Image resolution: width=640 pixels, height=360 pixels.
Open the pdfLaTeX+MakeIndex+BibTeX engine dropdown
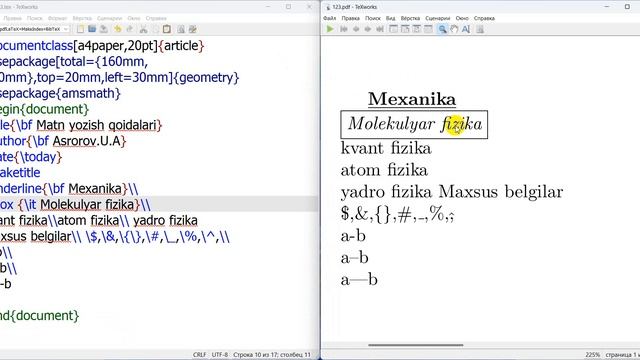click(x=34, y=29)
